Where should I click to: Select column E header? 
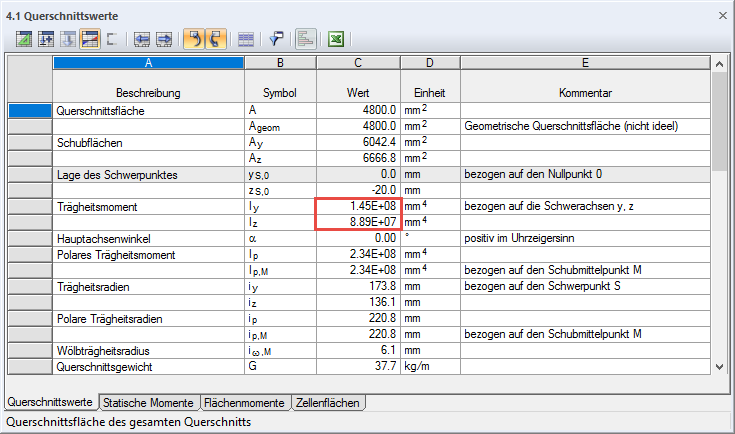585,63
